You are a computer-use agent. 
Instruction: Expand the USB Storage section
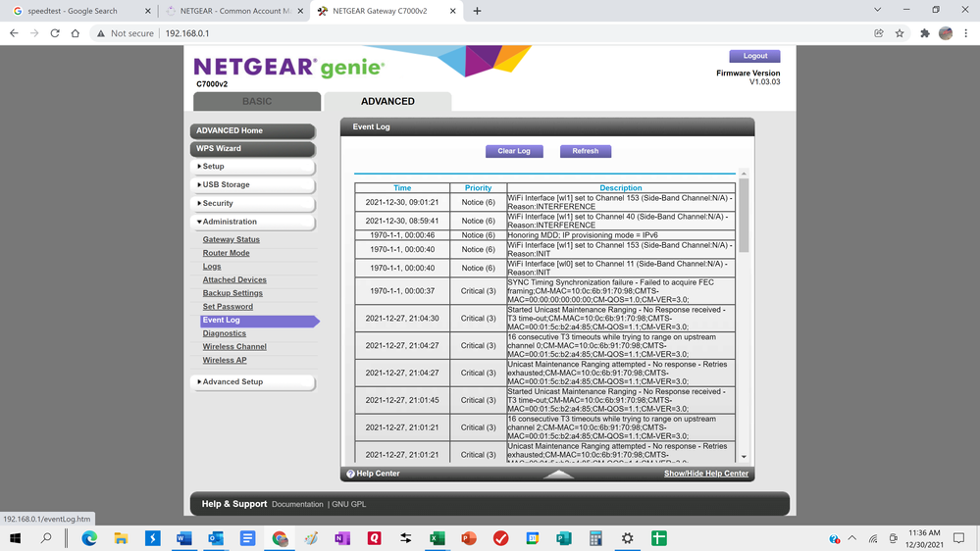pyautogui.click(x=252, y=185)
